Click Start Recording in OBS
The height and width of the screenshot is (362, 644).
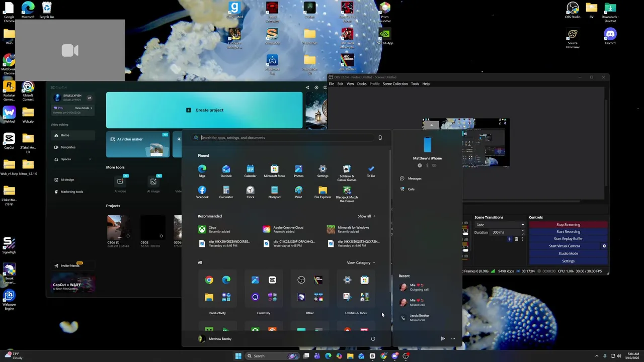point(568,232)
